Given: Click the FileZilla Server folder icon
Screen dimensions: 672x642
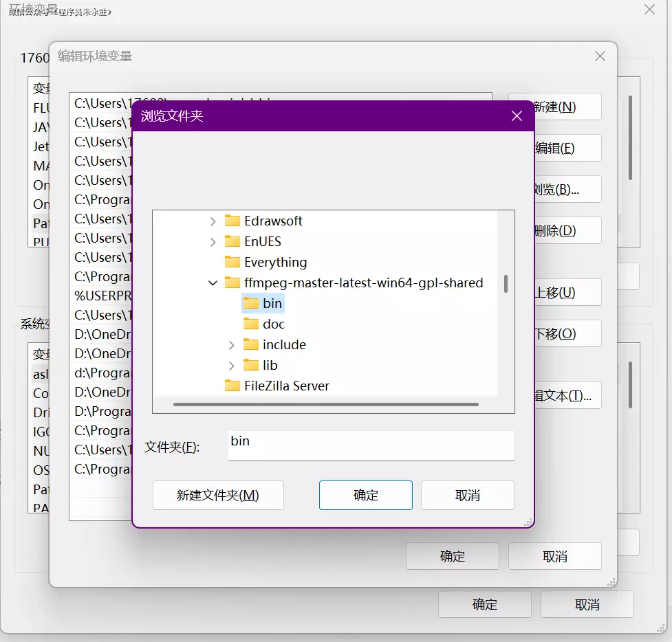Looking at the screenshot, I should (x=232, y=386).
